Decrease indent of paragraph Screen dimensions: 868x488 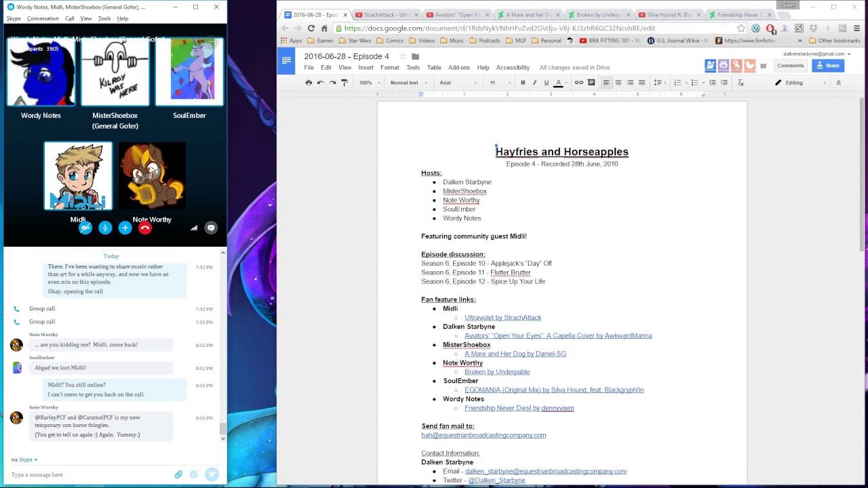coord(712,83)
